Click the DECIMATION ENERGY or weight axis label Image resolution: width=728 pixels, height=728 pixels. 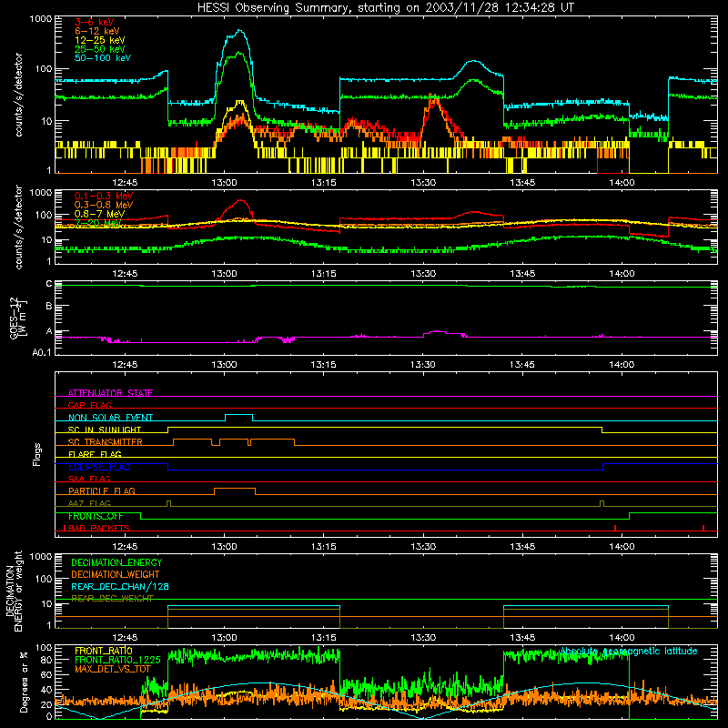(14, 591)
